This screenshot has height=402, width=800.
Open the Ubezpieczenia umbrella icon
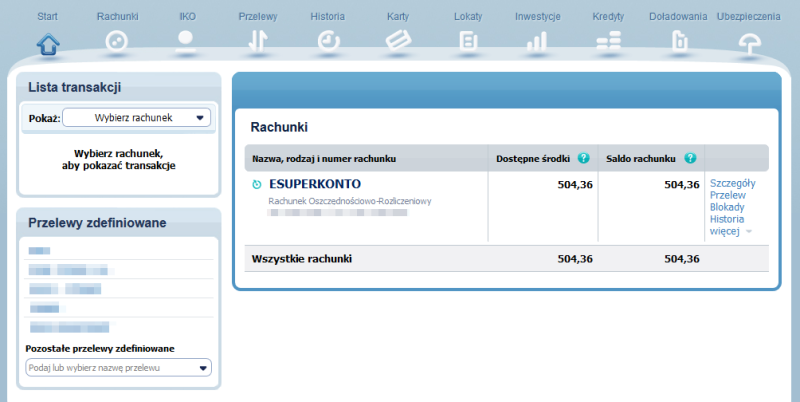coord(749,43)
